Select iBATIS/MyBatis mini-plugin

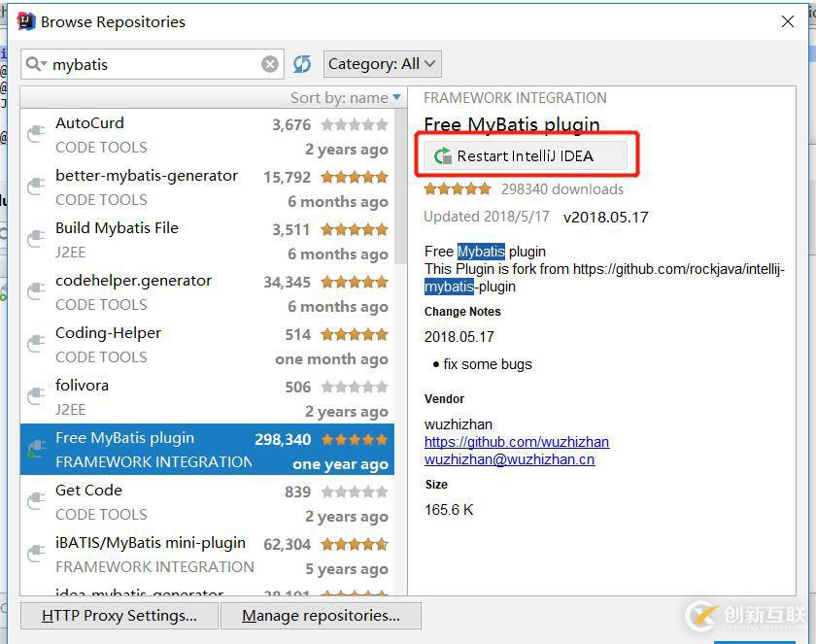(x=207, y=555)
